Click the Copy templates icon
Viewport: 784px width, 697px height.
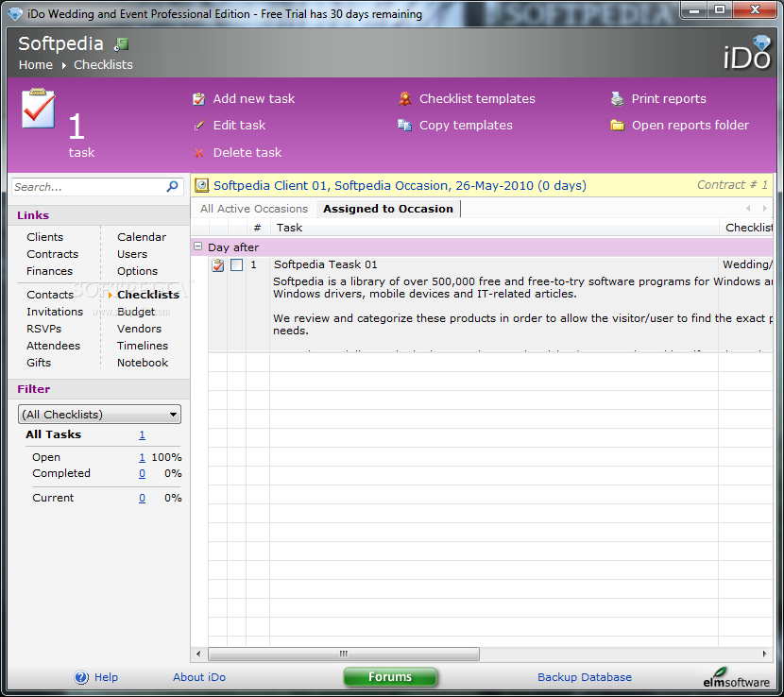coord(404,125)
